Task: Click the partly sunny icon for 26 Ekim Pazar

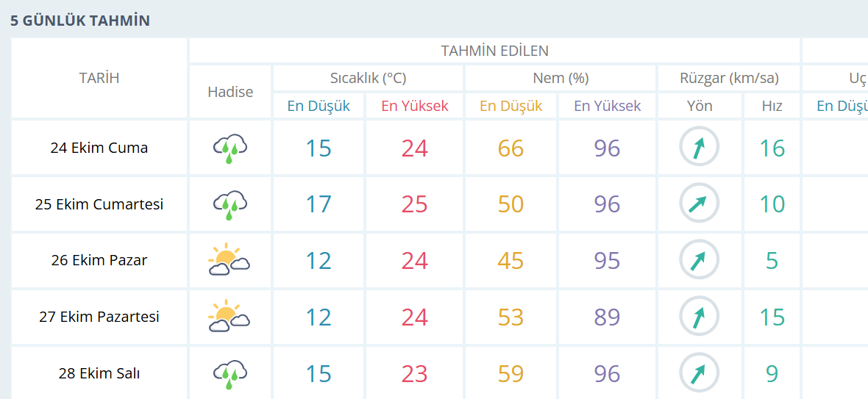Action: (x=230, y=260)
